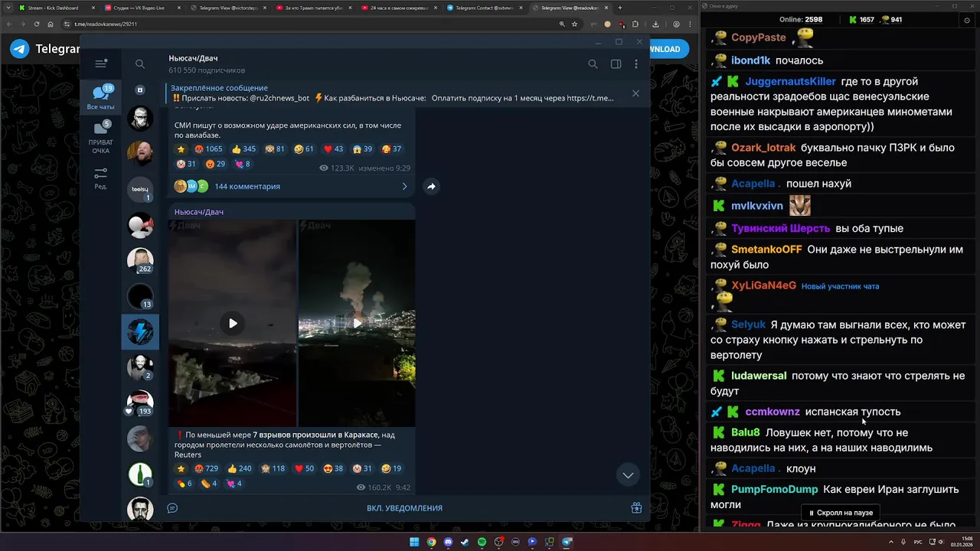Play the left explosion video

coord(233,323)
